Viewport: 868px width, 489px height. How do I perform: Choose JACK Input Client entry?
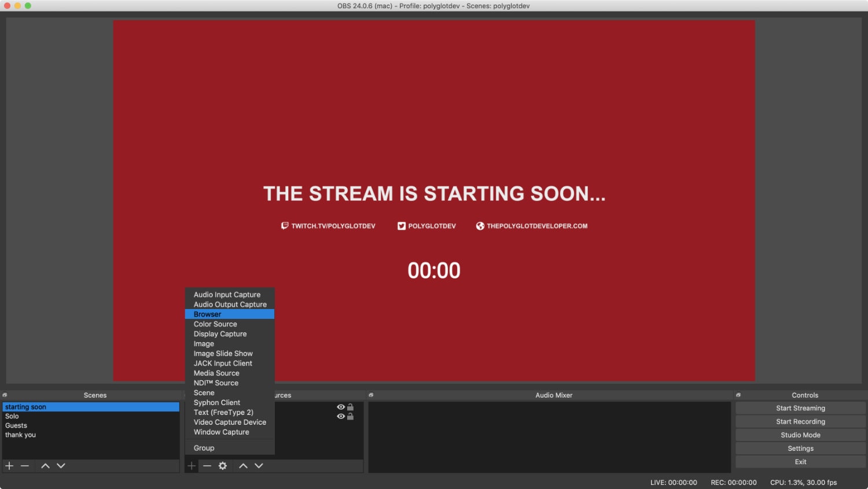[x=230, y=363]
